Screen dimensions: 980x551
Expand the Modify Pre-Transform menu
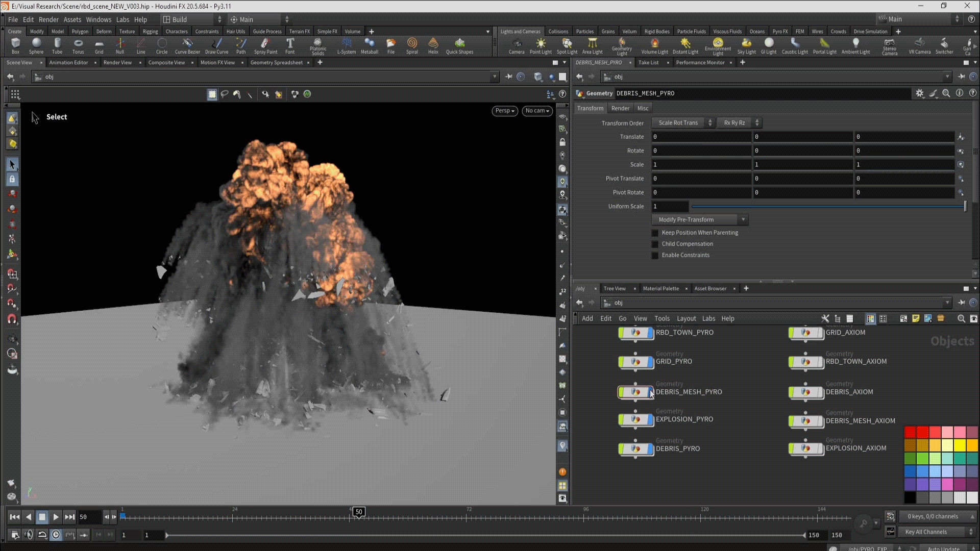pos(700,220)
